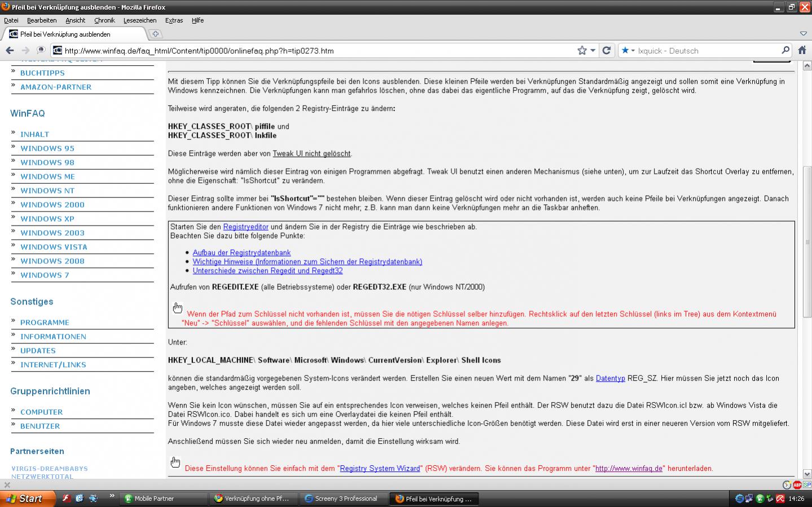
Task: Expand quick launch overflow chevron
Action: point(112,496)
